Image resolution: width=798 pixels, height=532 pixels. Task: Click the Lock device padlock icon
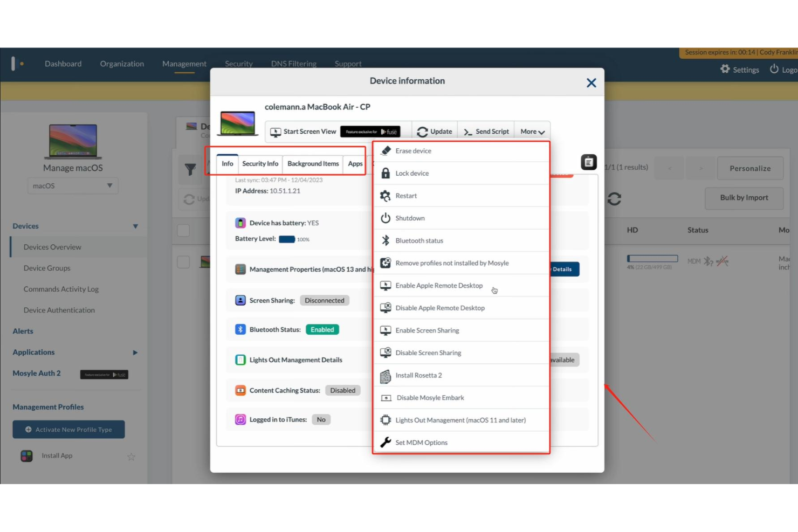(386, 173)
